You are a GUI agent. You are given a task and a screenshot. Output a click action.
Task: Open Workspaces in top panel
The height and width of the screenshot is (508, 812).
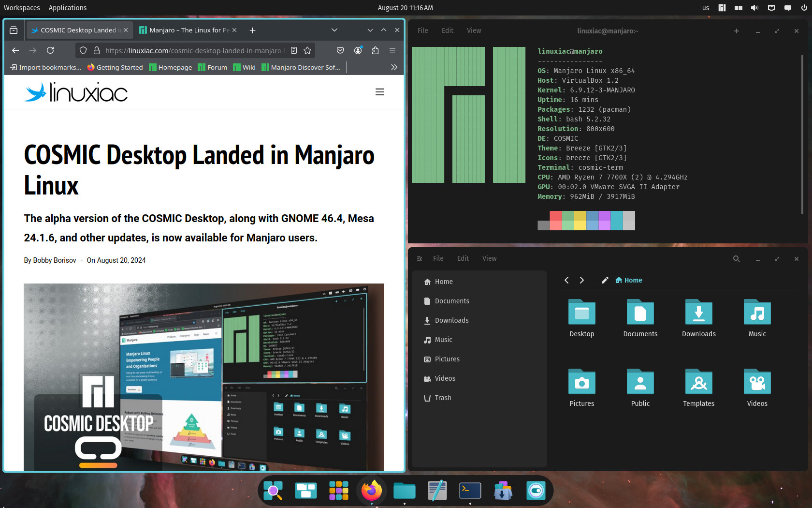(22, 8)
